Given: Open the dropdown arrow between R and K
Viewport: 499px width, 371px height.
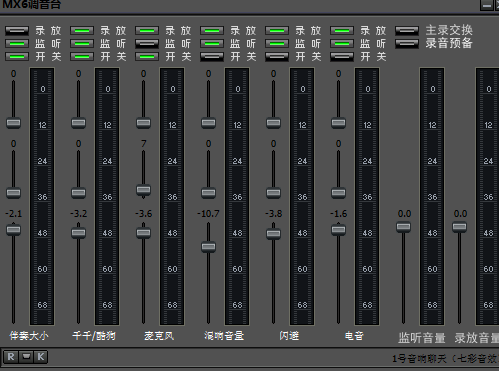Looking at the screenshot, I should [x=26, y=357].
